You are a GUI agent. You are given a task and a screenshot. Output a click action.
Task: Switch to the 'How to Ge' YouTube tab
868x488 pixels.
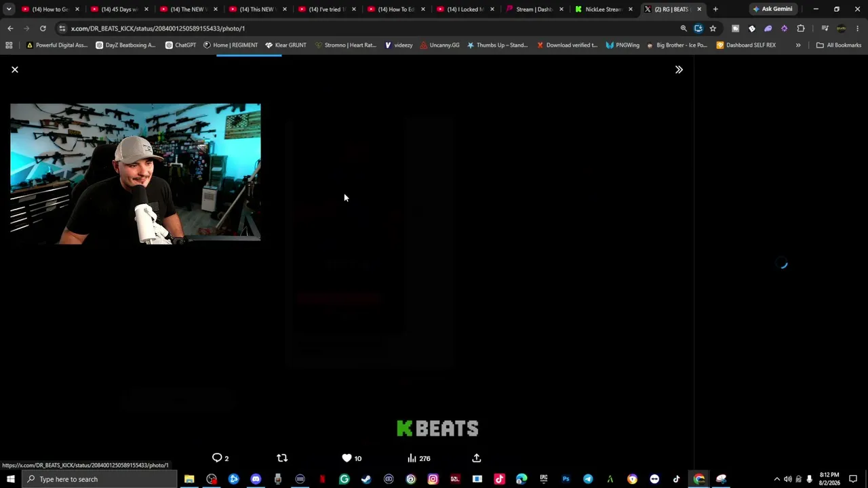[51, 9]
